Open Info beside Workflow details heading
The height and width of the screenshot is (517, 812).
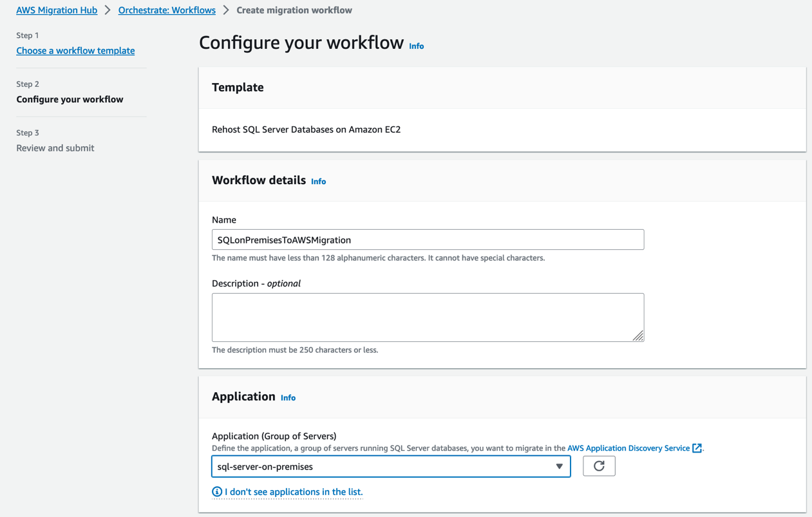tap(318, 182)
